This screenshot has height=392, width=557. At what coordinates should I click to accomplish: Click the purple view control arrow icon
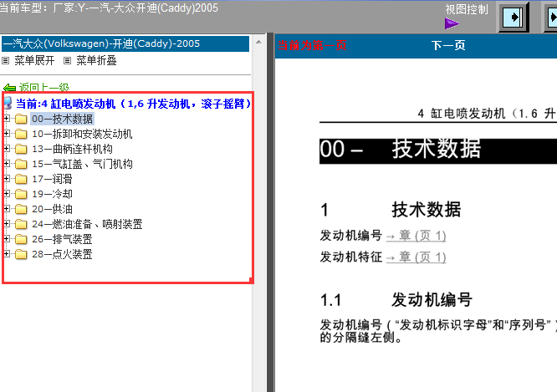click(452, 23)
